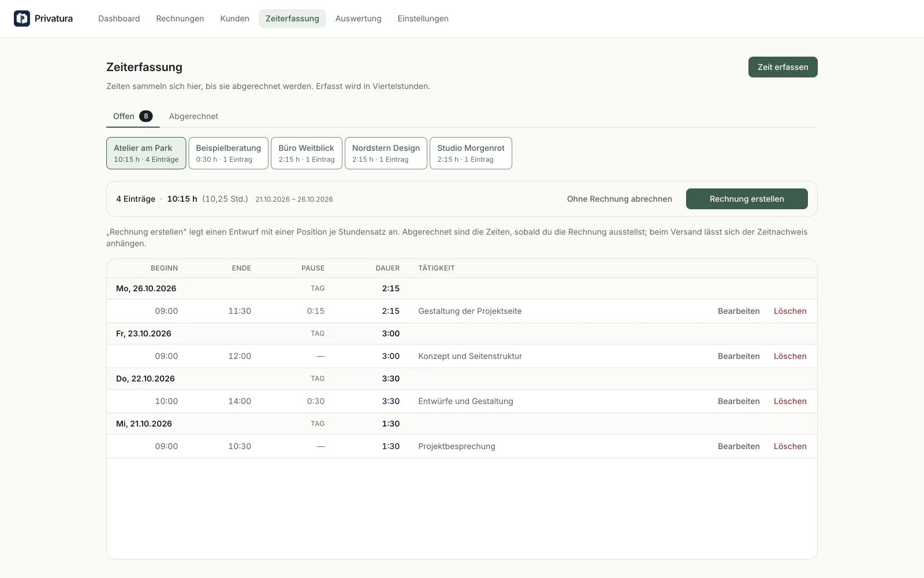The width and height of the screenshot is (924, 578).
Task: Click the Projektbesprechung activity text
Action: [x=457, y=446]
